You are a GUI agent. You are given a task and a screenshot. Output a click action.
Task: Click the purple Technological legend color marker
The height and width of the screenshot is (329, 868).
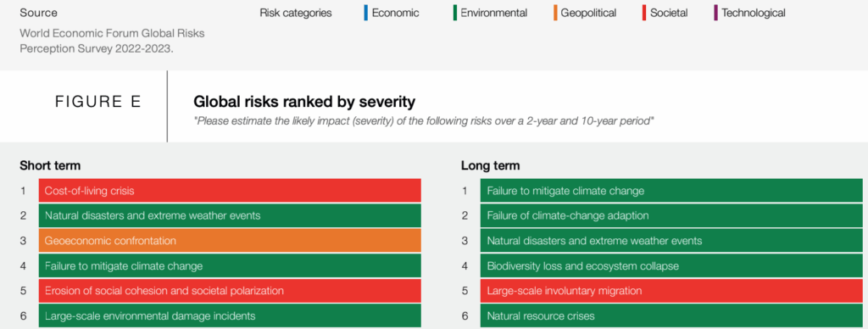715,13
